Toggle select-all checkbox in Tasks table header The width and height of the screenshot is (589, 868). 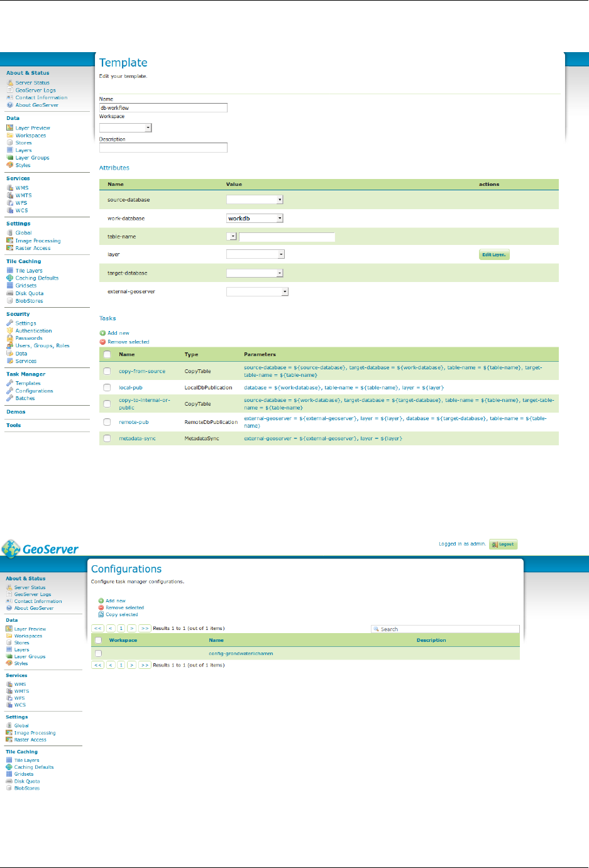107,354
